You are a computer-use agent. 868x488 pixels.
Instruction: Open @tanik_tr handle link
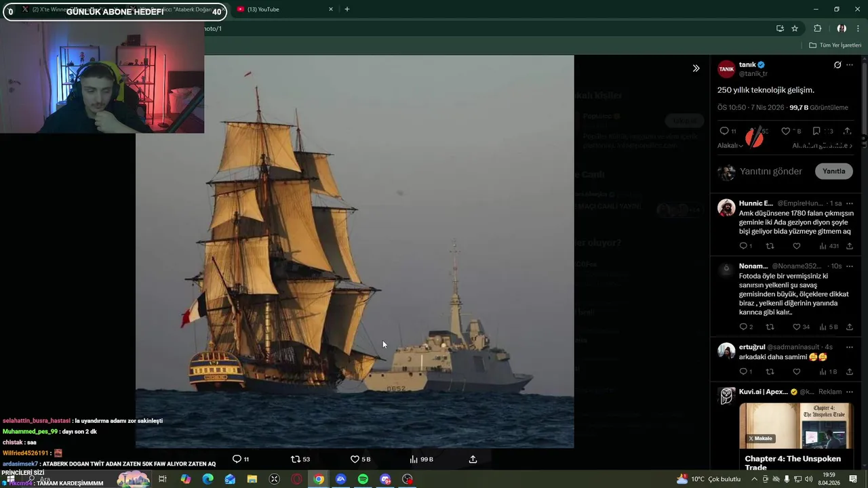[753, 74]
